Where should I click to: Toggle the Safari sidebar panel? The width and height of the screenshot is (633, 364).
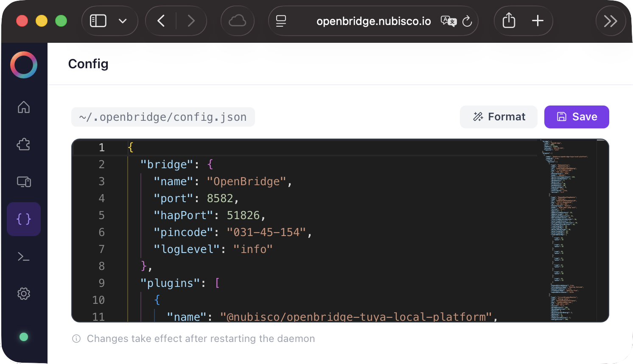[x=98, y=21]
